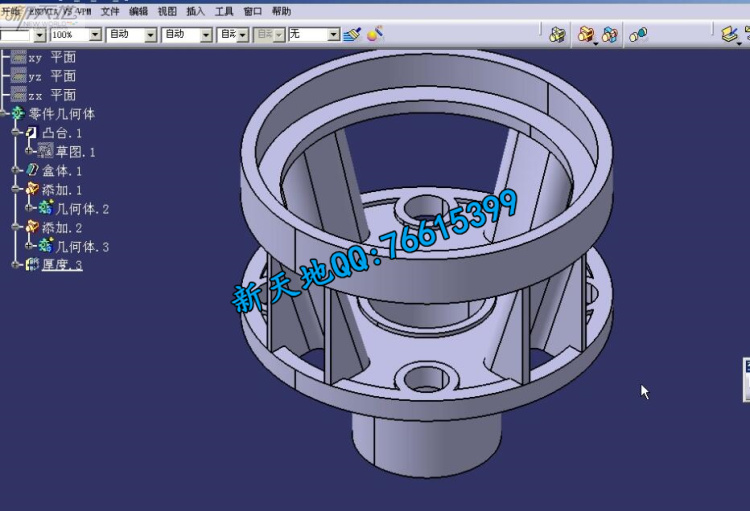This screenshot has width=750, height=511.
Task: Open the 100% opacity dropdown
Action: (96, 35)
